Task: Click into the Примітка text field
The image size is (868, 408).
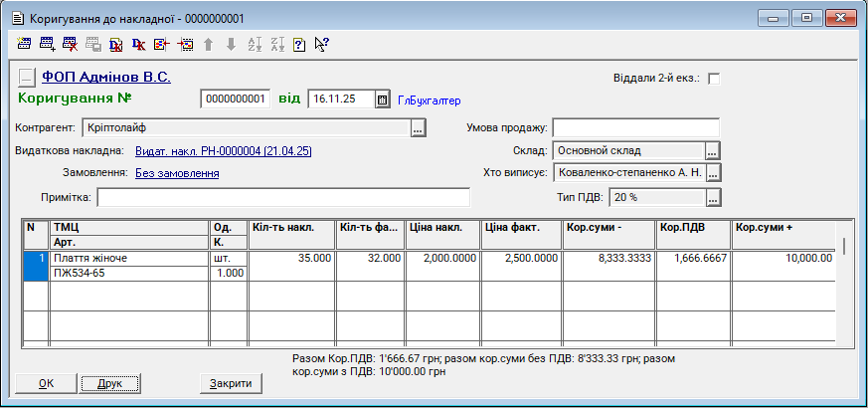Action: [x=283, y=198]
